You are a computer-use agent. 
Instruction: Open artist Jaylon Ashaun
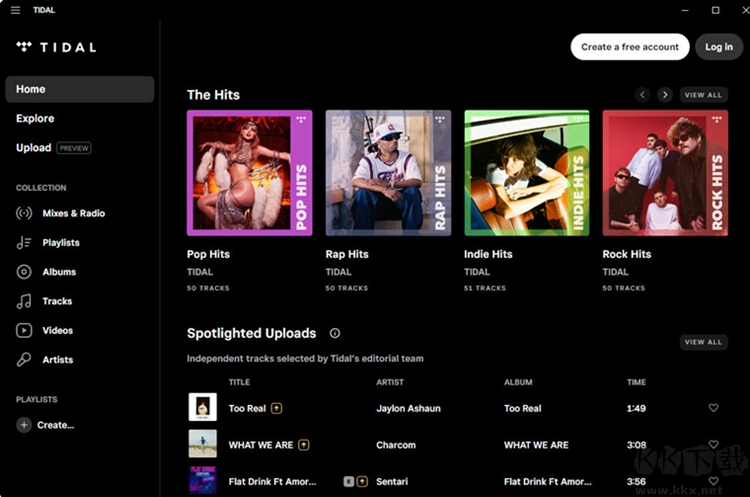pyautogui.click(x=408, y=409)
